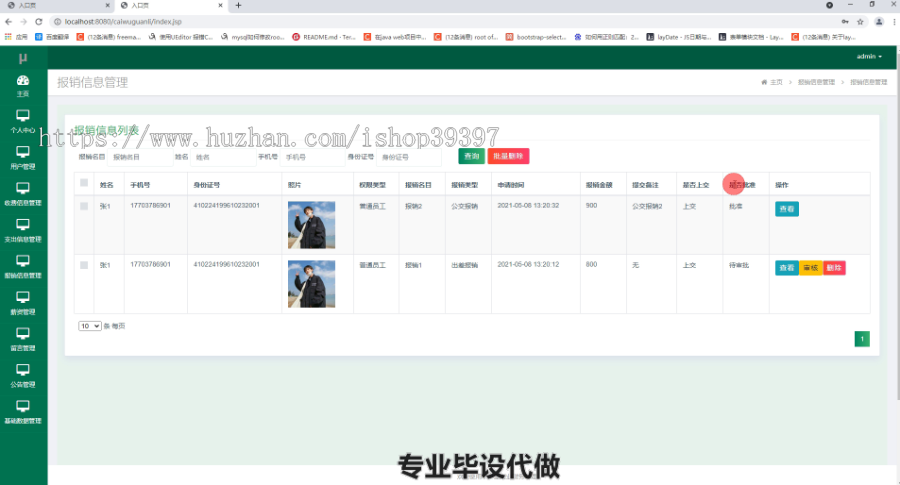Click 查看 for the 报销2 row
Screen dimensions: 900x485
[786, 209]
